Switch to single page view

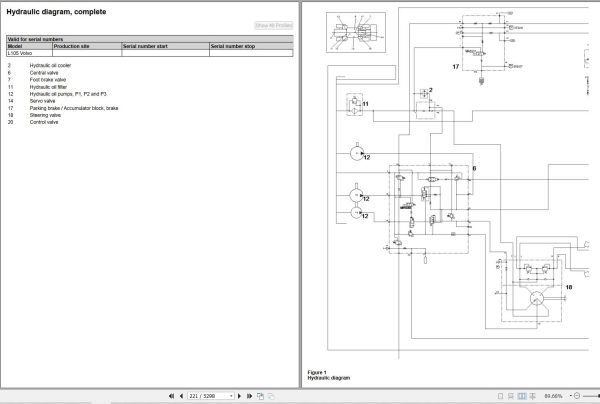click(500, 396)
